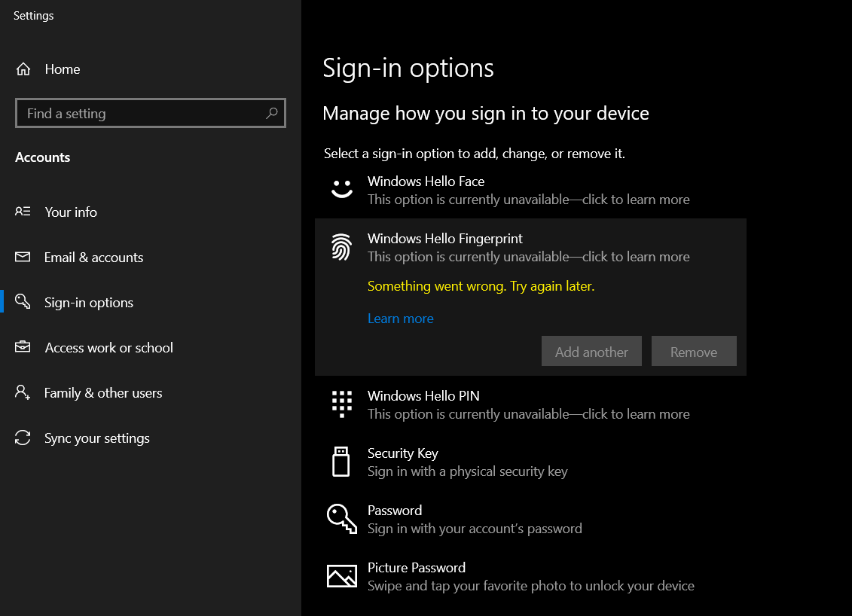Click 'Manage how you sign in to your device' heading
Screen dimensions: 852x616
486,114
